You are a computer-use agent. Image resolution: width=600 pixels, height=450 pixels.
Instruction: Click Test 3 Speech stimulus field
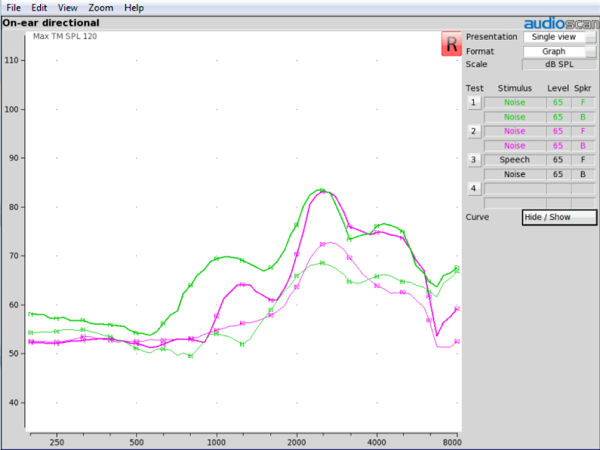tap(515, 160)
